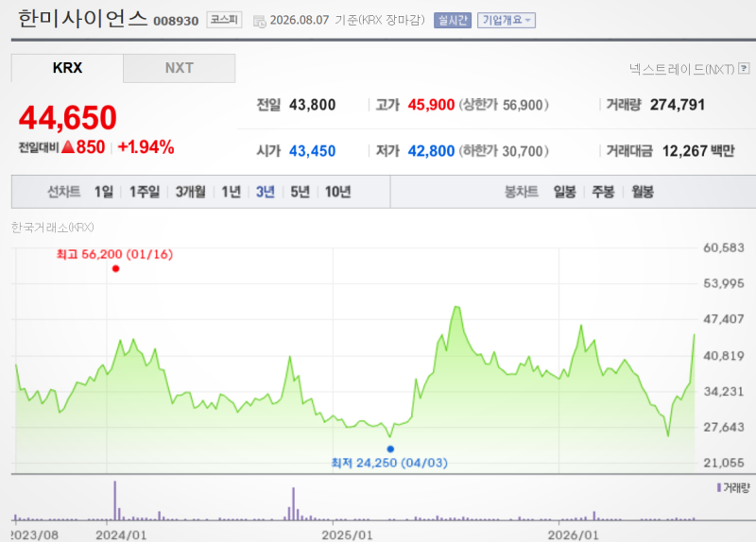Viewport: 756px width, 542px height.
Task: Click the 47,407 y-axis label
Action: click(724, 319)
